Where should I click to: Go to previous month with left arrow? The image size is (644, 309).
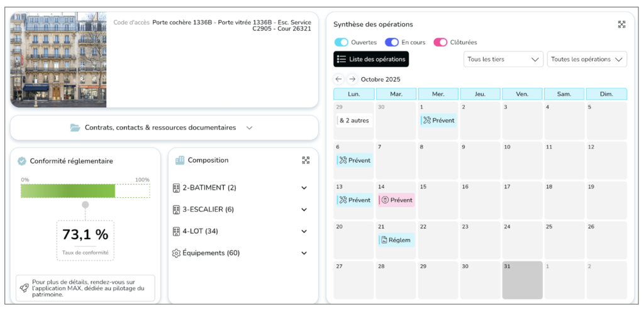(x=339, y=80)
